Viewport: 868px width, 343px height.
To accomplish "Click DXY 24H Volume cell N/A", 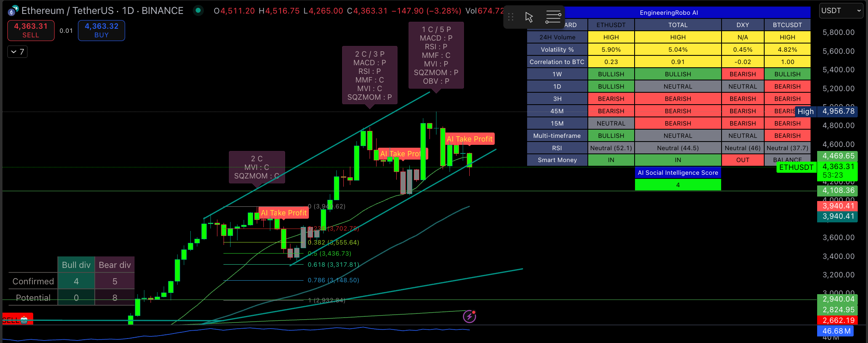I will pos(742,37).
